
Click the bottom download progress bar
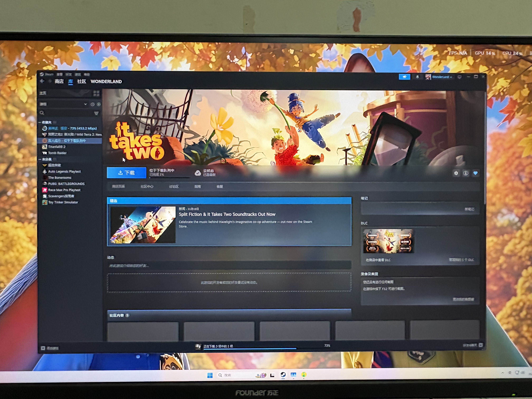click(267, 348)
